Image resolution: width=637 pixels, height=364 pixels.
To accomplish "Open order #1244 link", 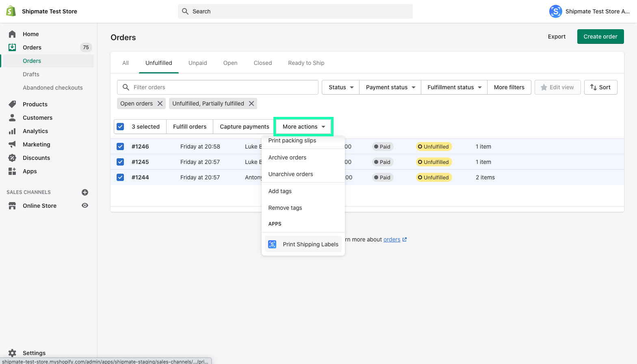I will pyautogui.click(x=140, y=177).
